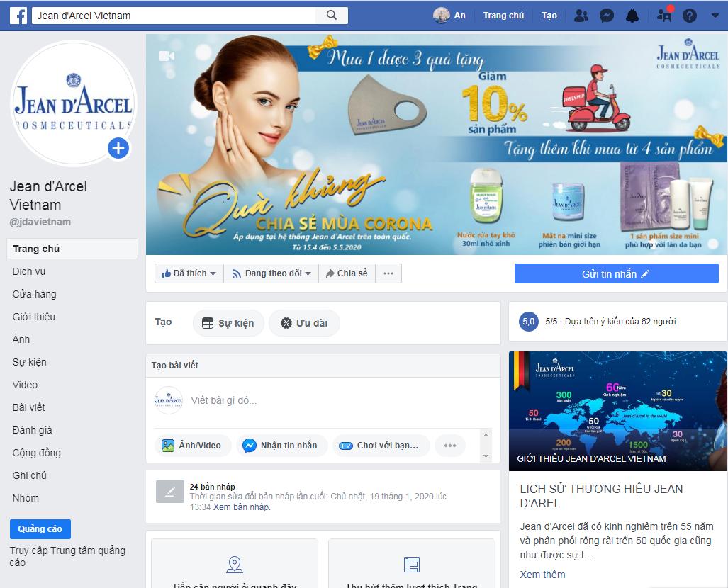The image size is (728, 588).
Task: Click the Xem bản nháp link
Action: pos(242,507)
